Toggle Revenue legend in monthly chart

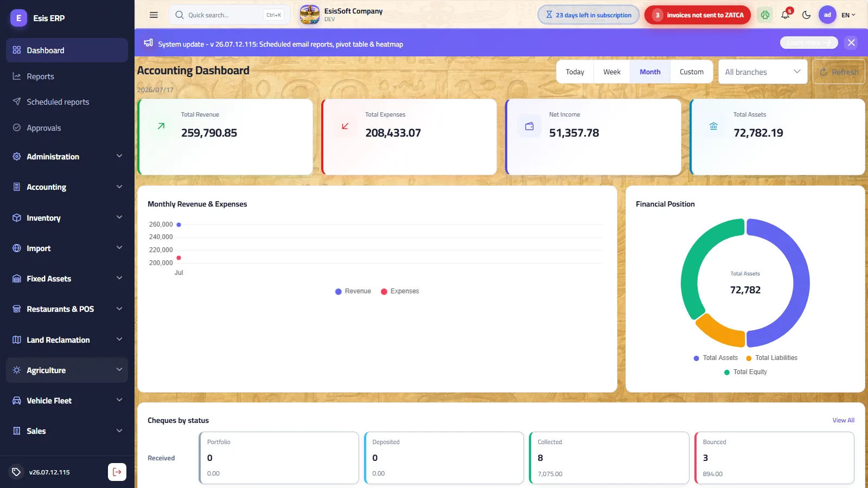pyautogui.click(x=353, y=291)
